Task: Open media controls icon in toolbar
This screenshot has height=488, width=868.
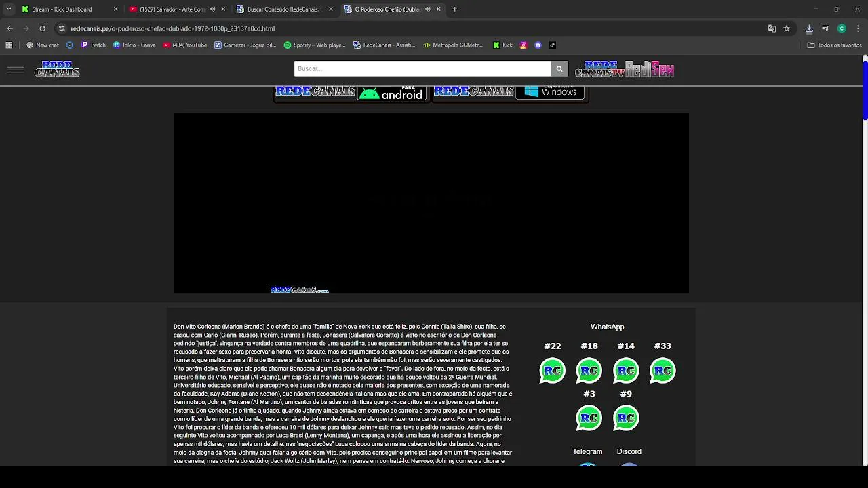Action: (x=825, y=28)
